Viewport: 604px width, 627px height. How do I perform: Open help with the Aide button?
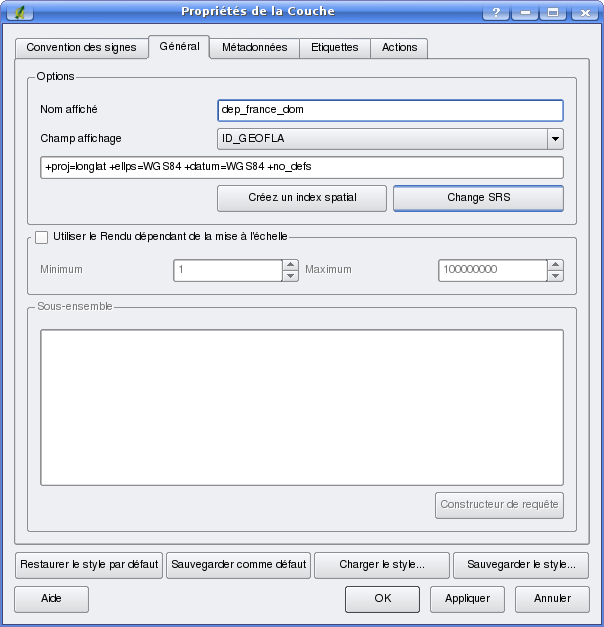tap(51, 599)
